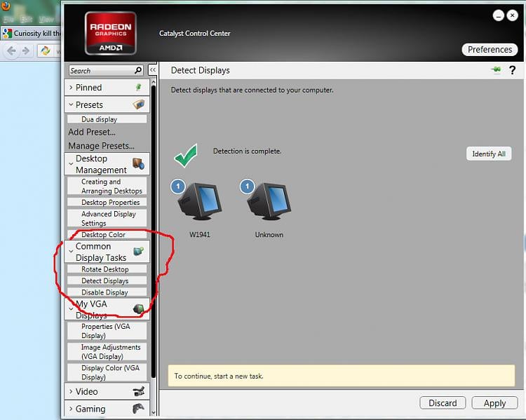Open Detect Displays task

[107, 280]
